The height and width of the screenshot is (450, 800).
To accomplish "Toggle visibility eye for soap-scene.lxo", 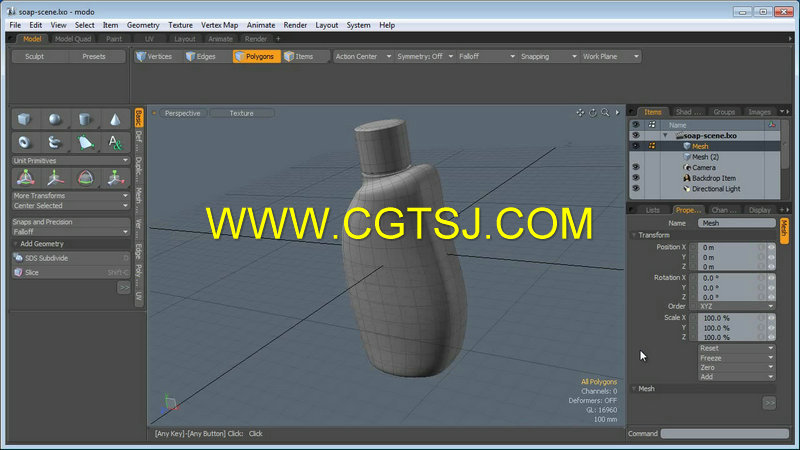I will 636,135.
